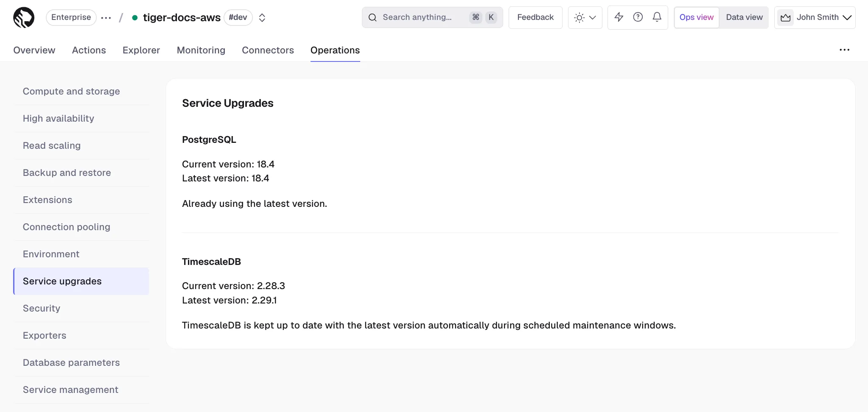The image size is (868, 412).
Task: Switch to Ops view
Action: 697,17
